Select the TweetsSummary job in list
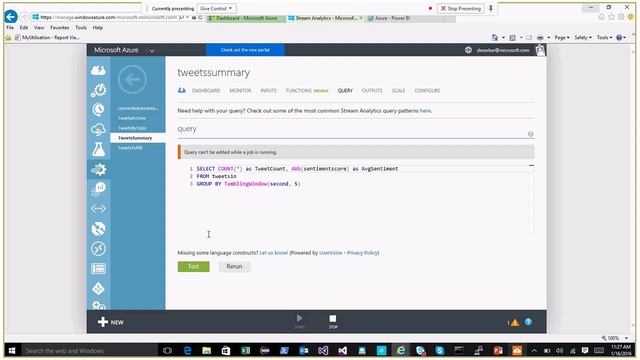The height and width of the screenshot is (360, 640). [x=138, y=138]
